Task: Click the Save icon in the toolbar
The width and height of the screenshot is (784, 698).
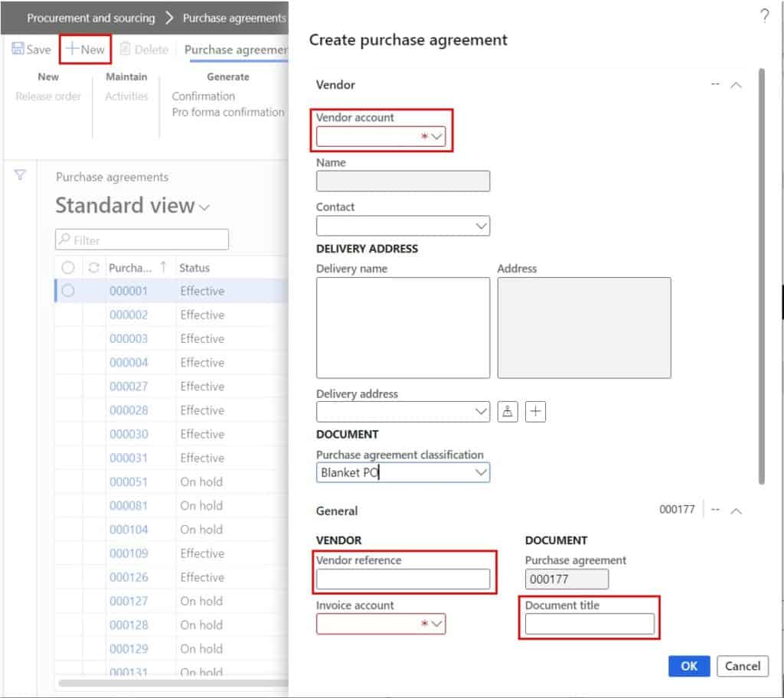Action: click(31, 49)
